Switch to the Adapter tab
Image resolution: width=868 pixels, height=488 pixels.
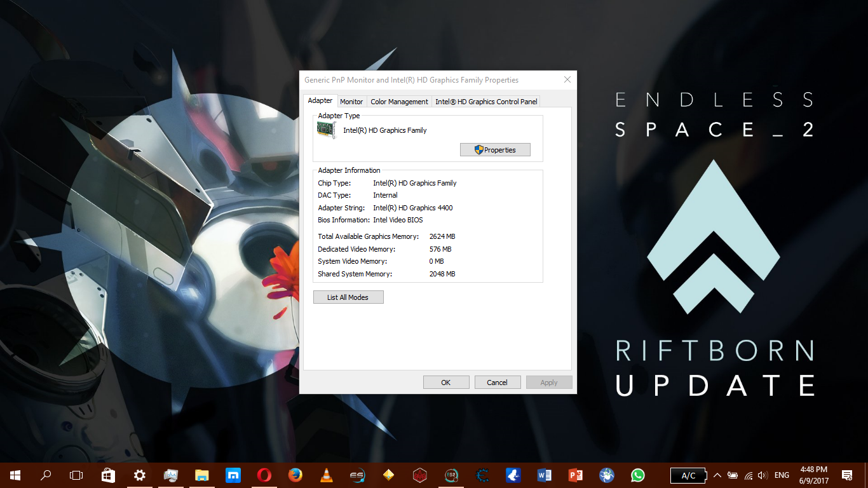point(320,100)
